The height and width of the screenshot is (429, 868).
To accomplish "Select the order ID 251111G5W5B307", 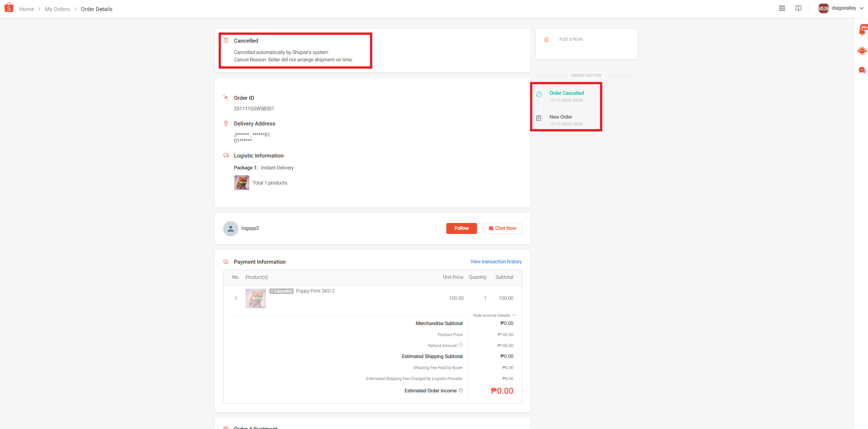I will coord(254,109).
